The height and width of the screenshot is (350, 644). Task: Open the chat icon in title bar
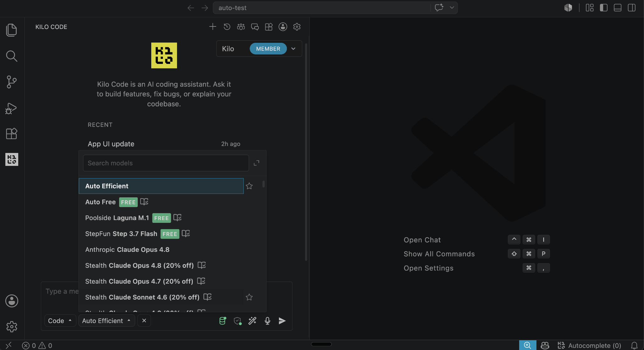tap(439, 8)
